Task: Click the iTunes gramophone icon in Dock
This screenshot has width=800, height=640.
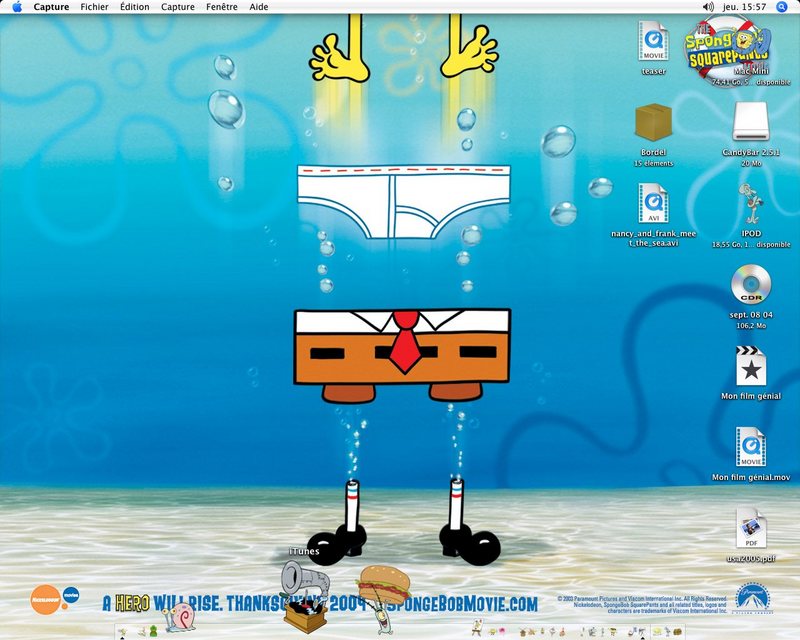Action: (306, 596)
